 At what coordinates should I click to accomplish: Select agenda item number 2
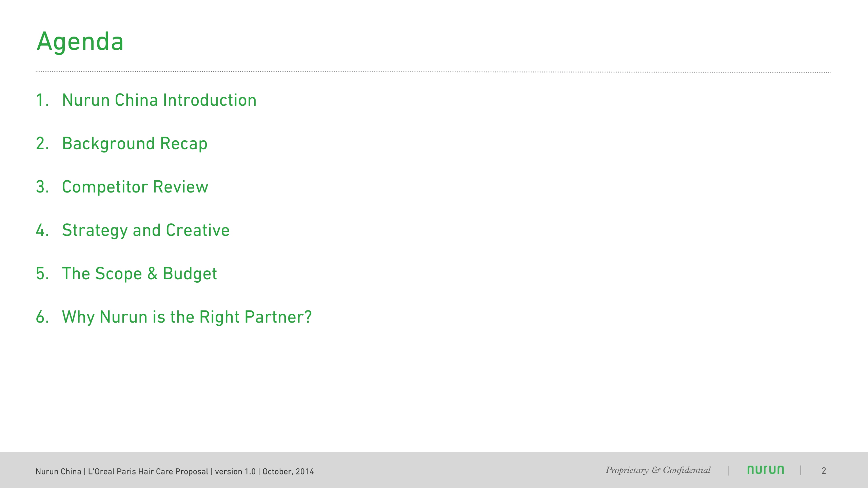[41, 143]
